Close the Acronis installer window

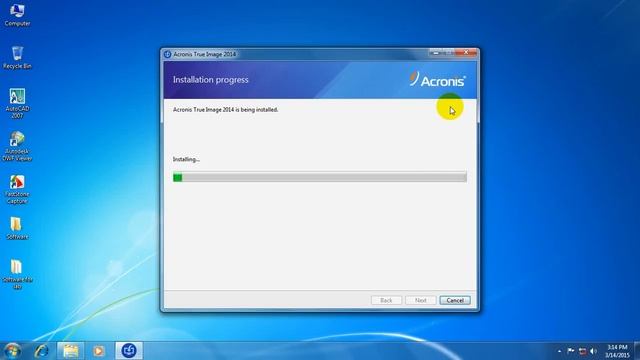[466, 53]
